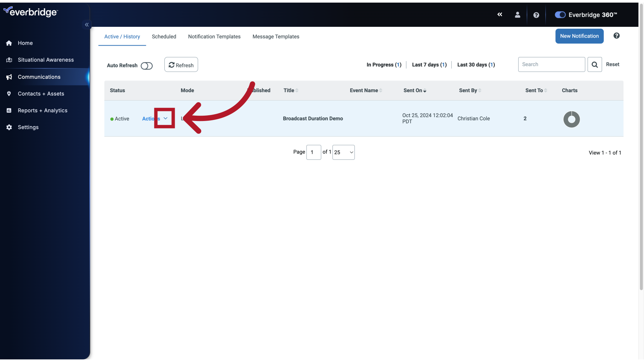
Task: Select the Active / History tab
Action: (x=122, y=36)
